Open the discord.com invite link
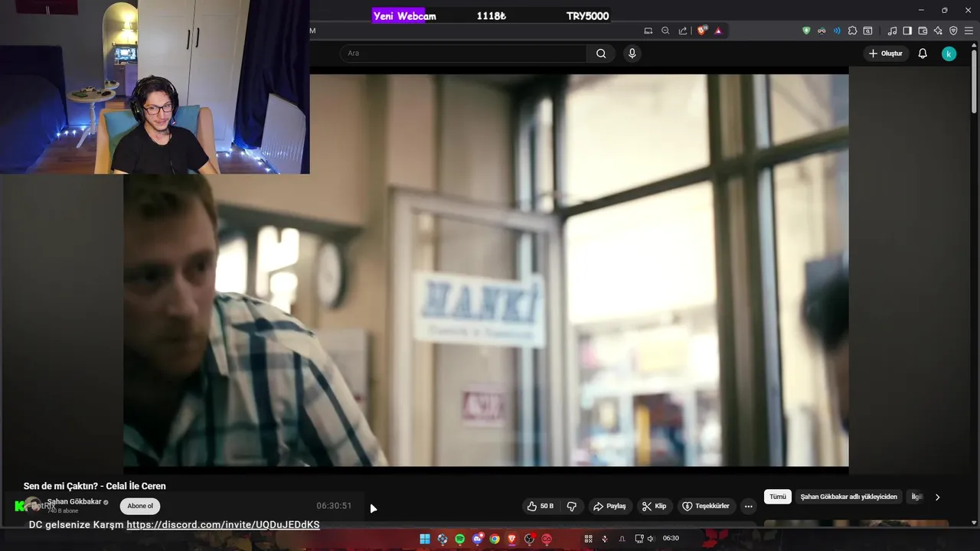 pyautogui.click(x=223, y=525)
